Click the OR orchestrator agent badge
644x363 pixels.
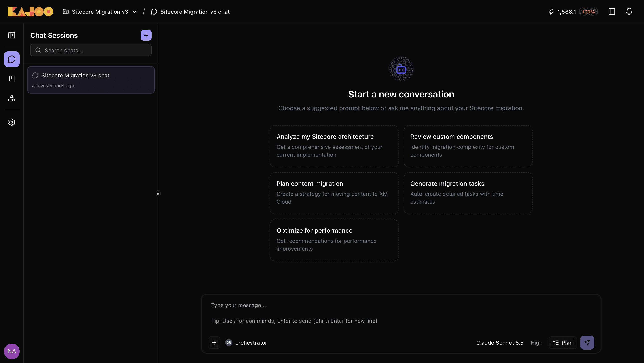[229, 342]
